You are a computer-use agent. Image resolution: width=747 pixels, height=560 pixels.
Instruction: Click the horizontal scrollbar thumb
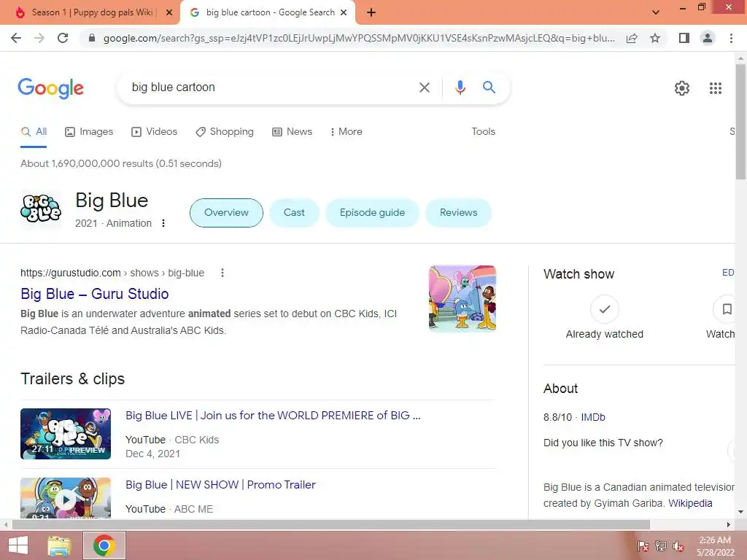coord(331,524)
